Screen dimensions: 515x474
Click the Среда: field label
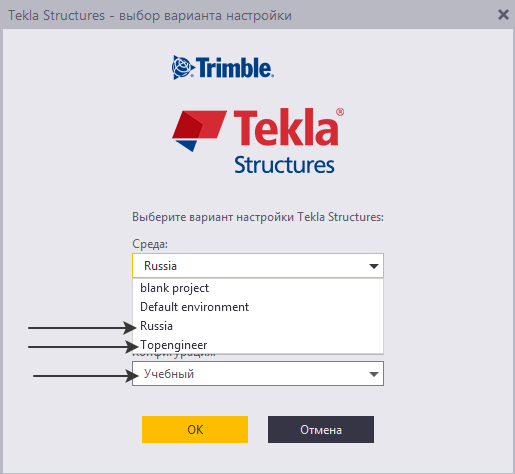tap(150, 244)
